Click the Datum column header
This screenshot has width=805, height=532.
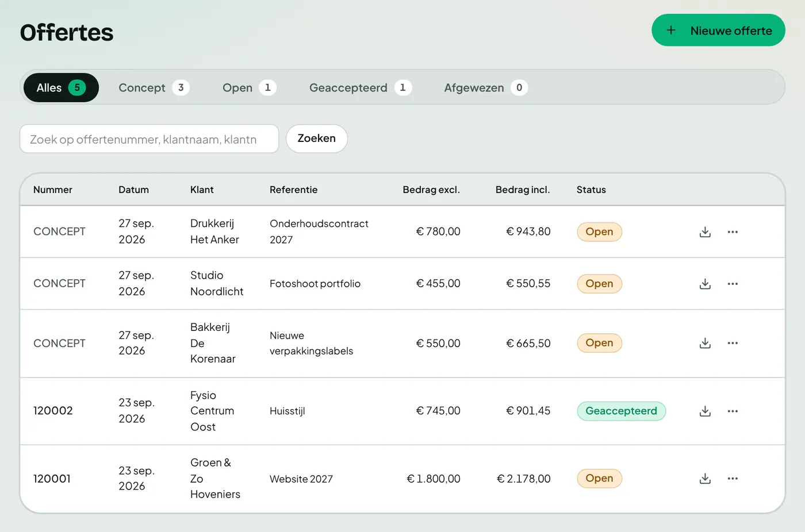click(133, 190)
